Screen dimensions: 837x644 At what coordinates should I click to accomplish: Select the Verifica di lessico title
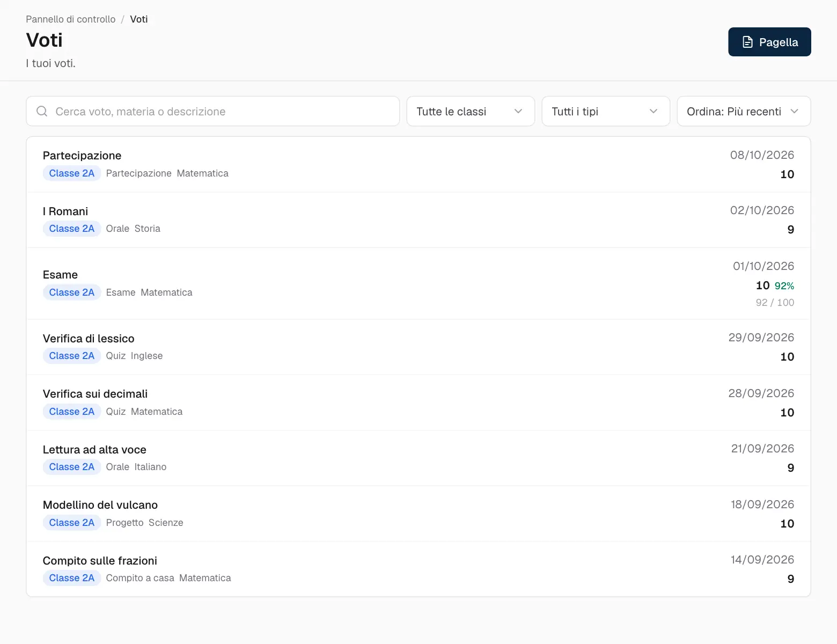tap(89, 339)
